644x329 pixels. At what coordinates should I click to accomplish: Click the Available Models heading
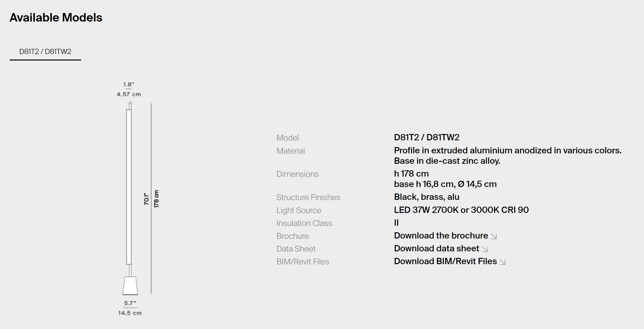(x=56, y=17)
